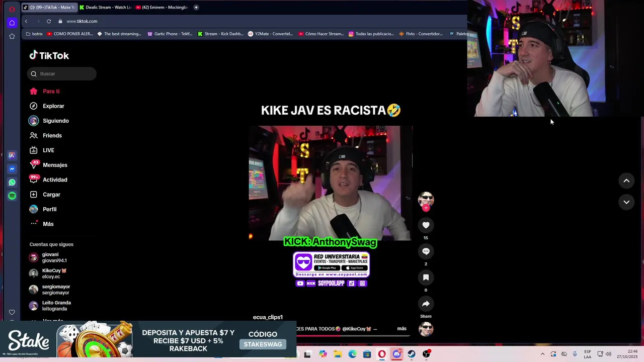Click the TikTok video player
The image size is (644, 362).
331,184
